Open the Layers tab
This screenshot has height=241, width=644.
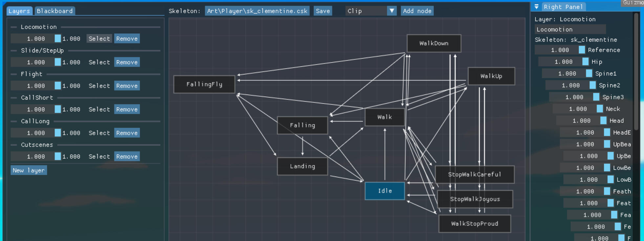(x=19, y=11)
